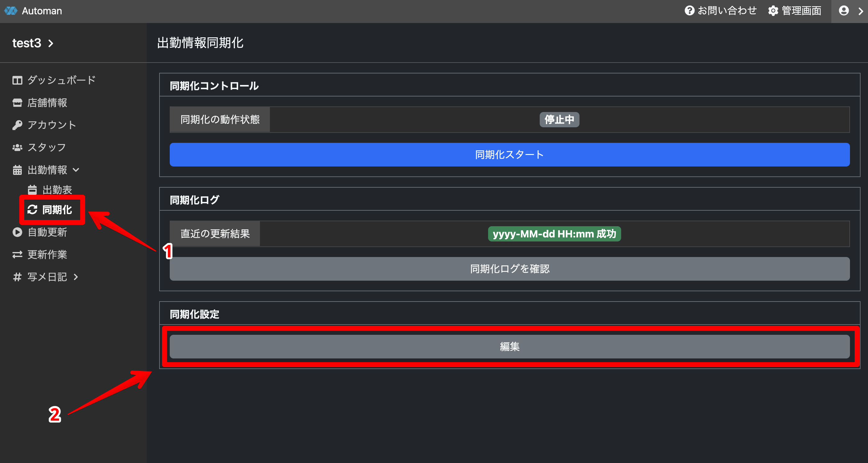
Task: Collapse the 出勤情報 sidebar section
Action: (76, 170)
